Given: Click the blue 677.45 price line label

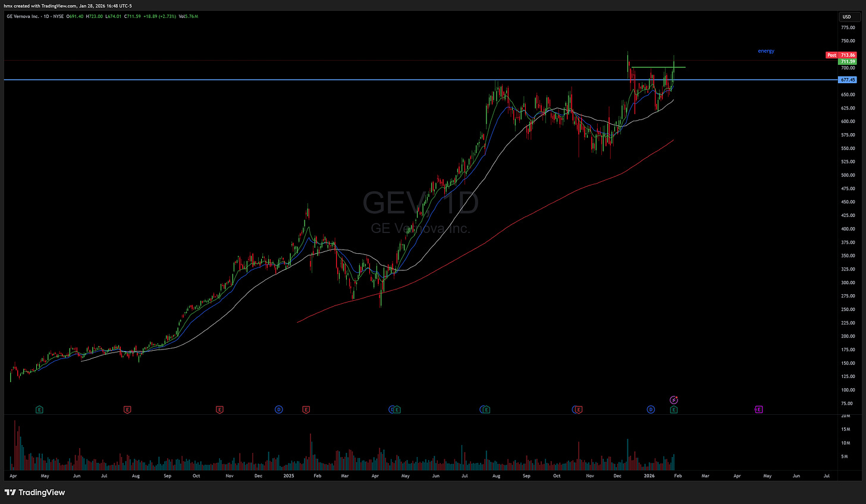Looking at the screenshot, I should click(x=847, y=80).
